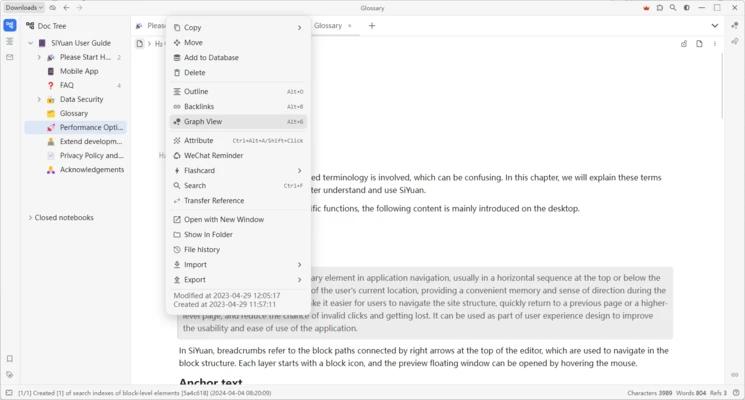
Task: Click the editor more options icon
Action: 715,44
